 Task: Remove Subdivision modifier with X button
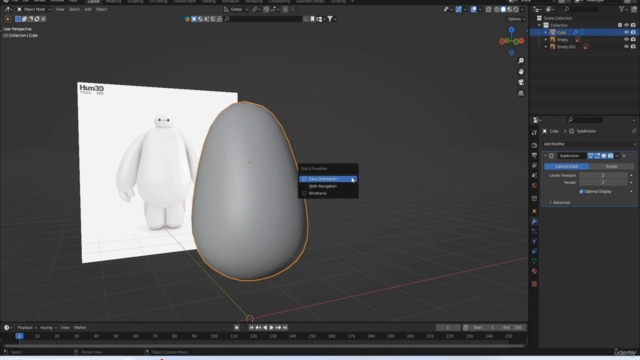(624, 156)
